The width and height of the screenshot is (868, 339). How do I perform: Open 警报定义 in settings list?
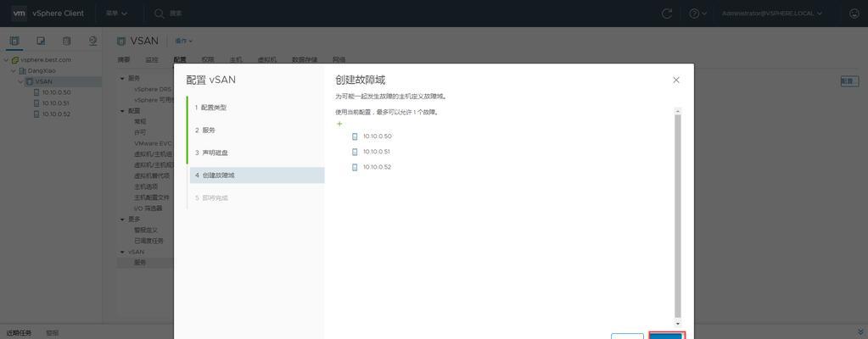[146, 230]
